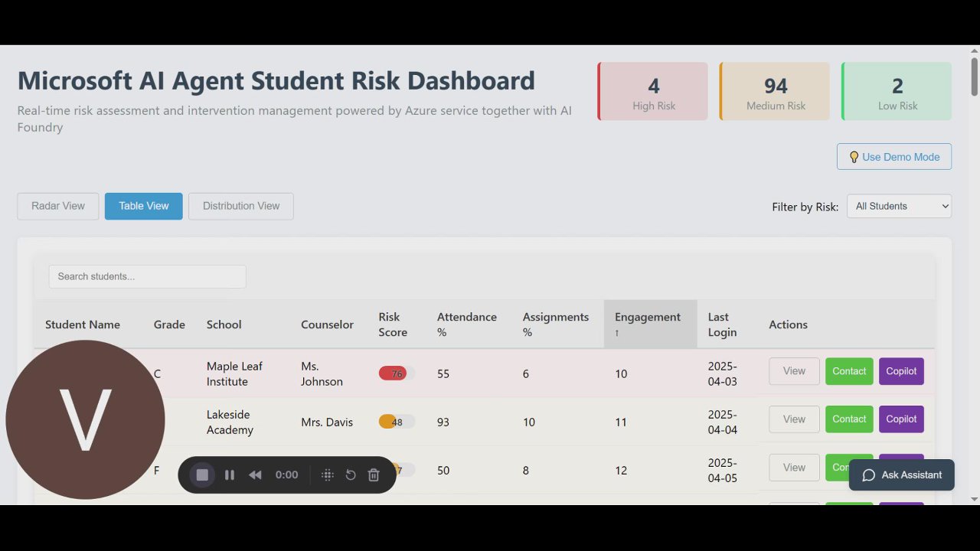Toggle Engagement column sort order
The image size is (980, 551).
pos(650,324)
